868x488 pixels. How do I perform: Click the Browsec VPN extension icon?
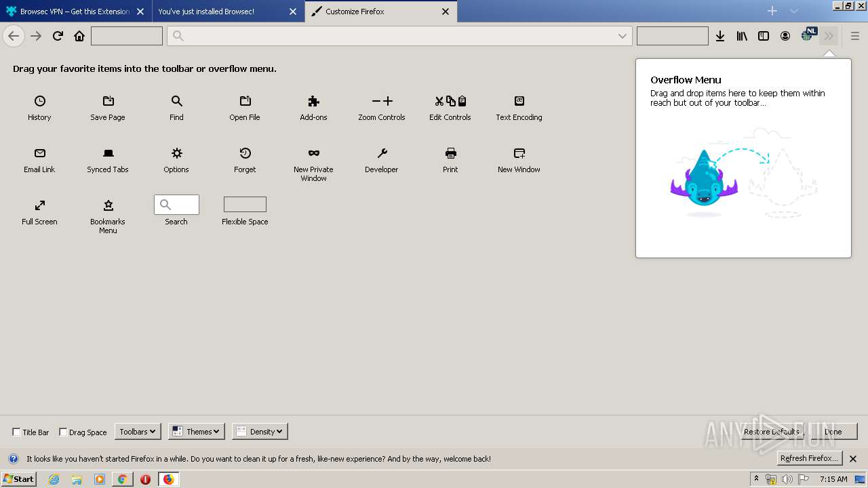tap(808, 35)
